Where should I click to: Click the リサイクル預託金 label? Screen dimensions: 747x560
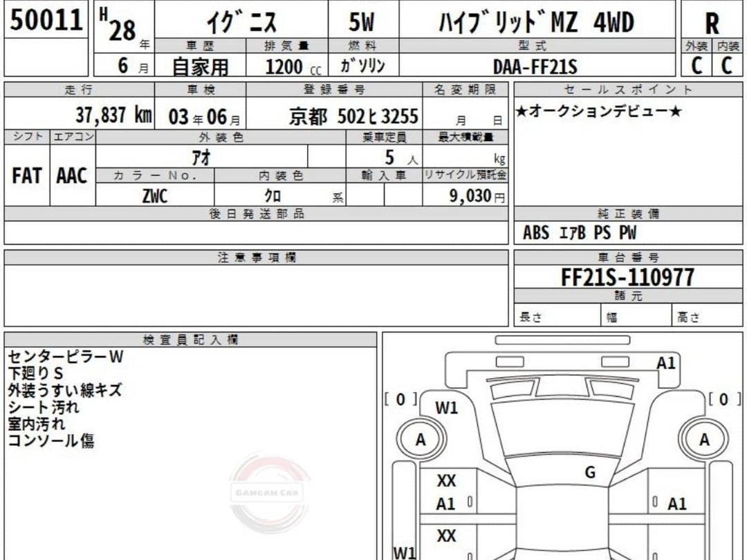click(465, 175)
